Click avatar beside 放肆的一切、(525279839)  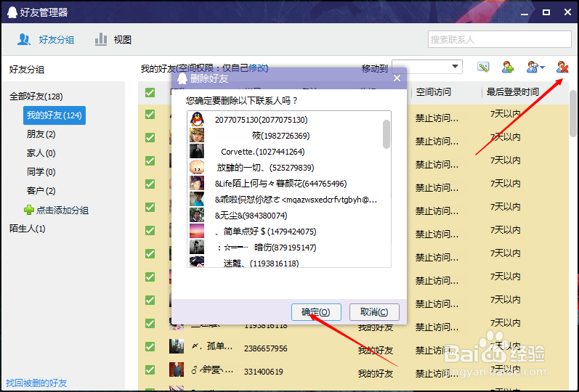tap(197, 167)
